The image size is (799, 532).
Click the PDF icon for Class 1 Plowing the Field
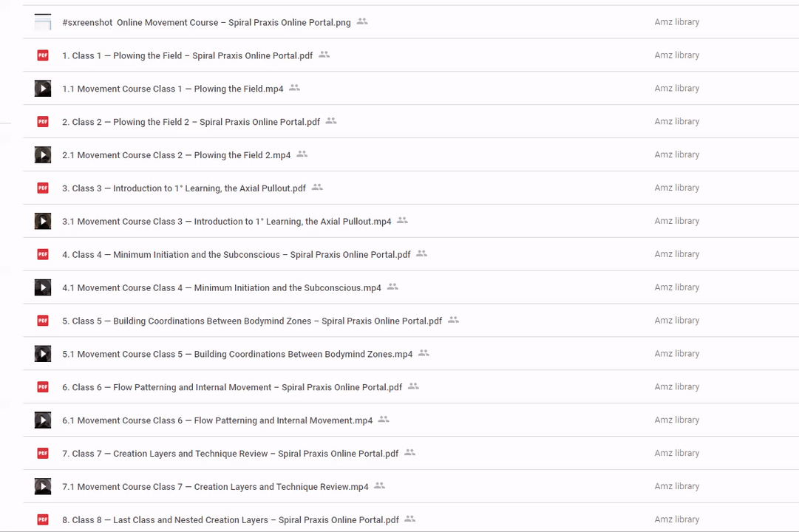pos(43,55)
